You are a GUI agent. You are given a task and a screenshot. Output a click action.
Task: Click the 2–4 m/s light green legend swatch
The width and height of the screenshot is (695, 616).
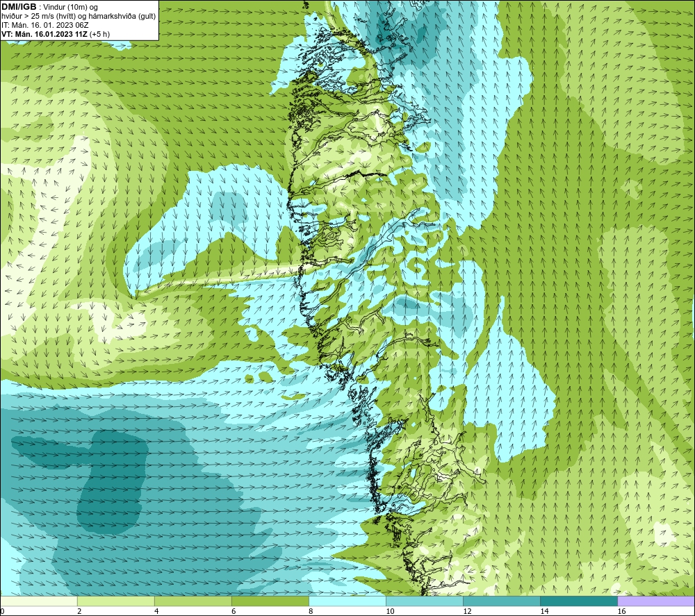[115, 601]
